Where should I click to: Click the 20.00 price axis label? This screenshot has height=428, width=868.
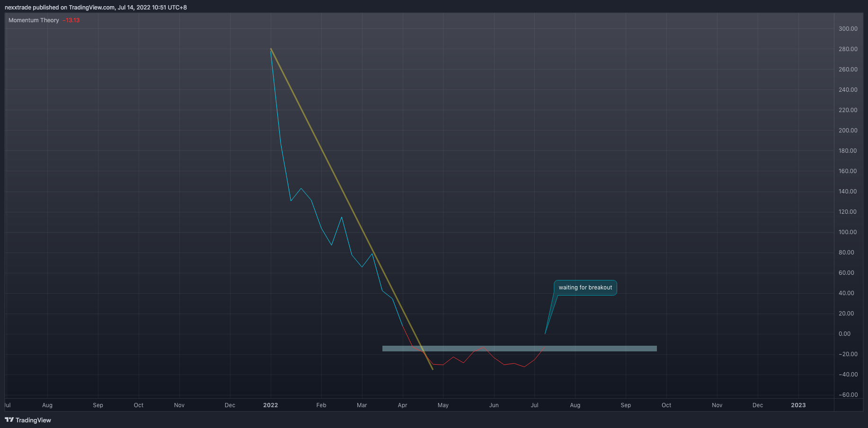pyautogui.click(x=846, y=314)
